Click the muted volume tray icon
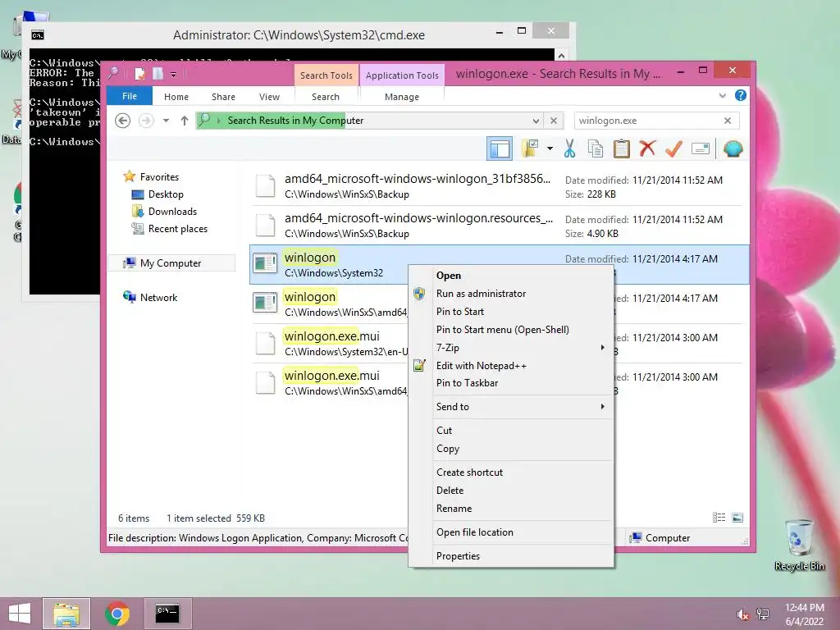This screenshot has height=630, width=840. [x=742, y=614]
